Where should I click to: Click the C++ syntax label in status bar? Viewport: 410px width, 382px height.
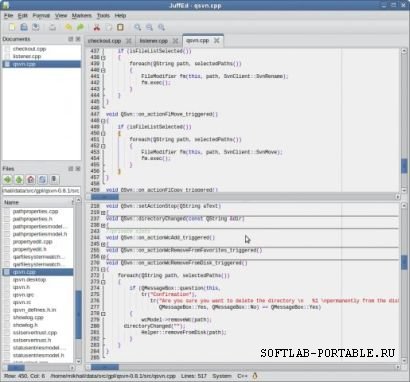coord(242,376)
